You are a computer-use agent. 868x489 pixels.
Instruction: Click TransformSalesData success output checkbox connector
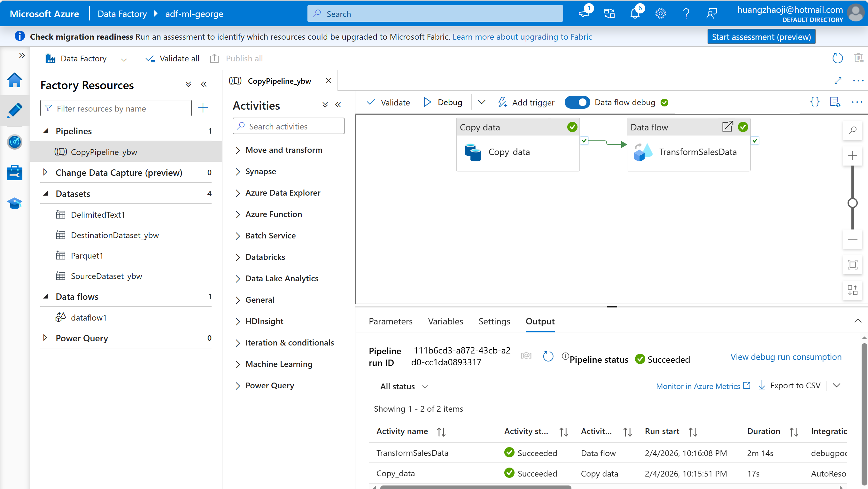(755, 141)
